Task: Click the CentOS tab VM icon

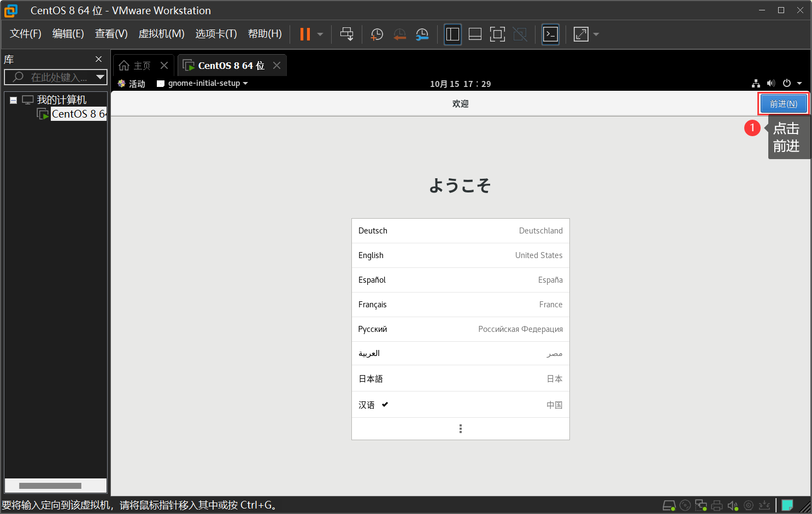Action: (189, 66)
